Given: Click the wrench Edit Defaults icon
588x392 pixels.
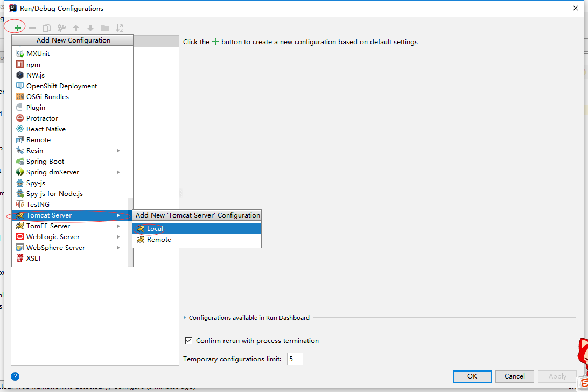Looking at the screenshot, I should pos(61,28).
